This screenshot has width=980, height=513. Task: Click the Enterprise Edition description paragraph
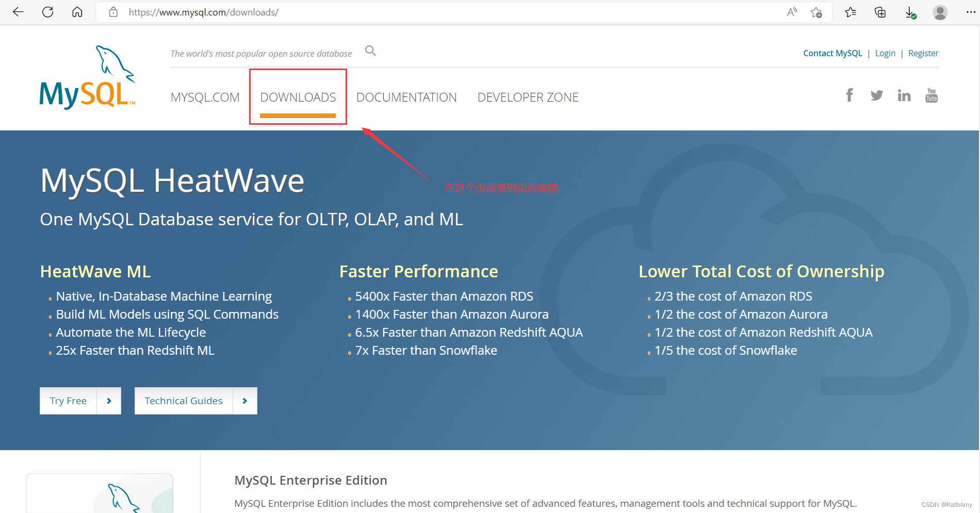[546, 504]
